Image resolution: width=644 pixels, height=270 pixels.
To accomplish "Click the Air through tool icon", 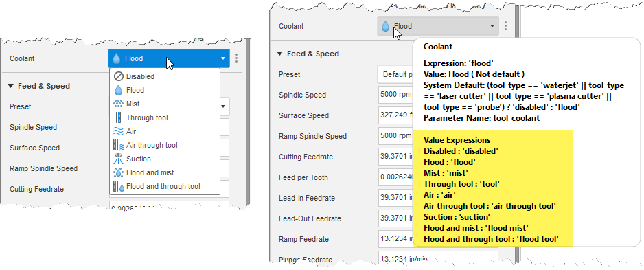I will click(118, 145).
